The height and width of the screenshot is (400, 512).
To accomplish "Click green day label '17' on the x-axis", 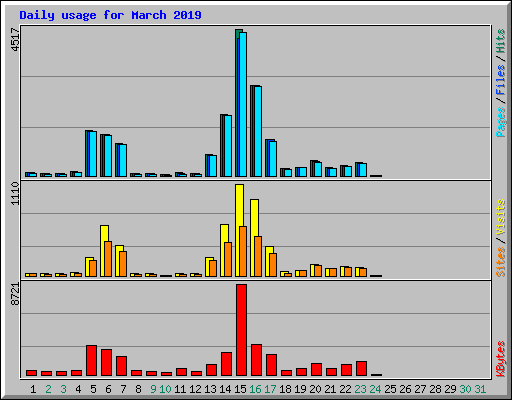I will [270, 389].
